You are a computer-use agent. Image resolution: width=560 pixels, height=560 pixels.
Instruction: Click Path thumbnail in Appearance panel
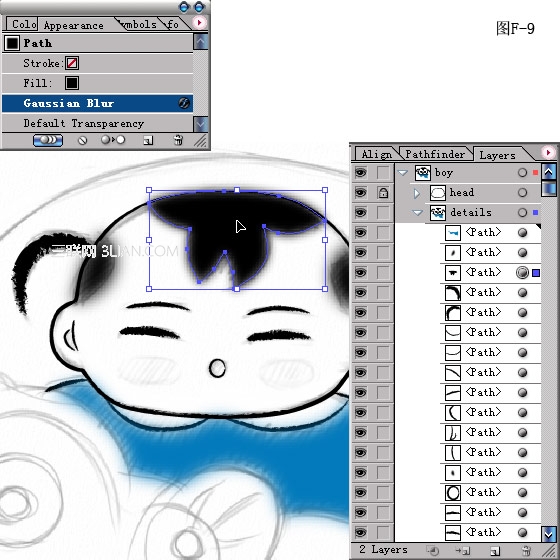pos(12,43)
